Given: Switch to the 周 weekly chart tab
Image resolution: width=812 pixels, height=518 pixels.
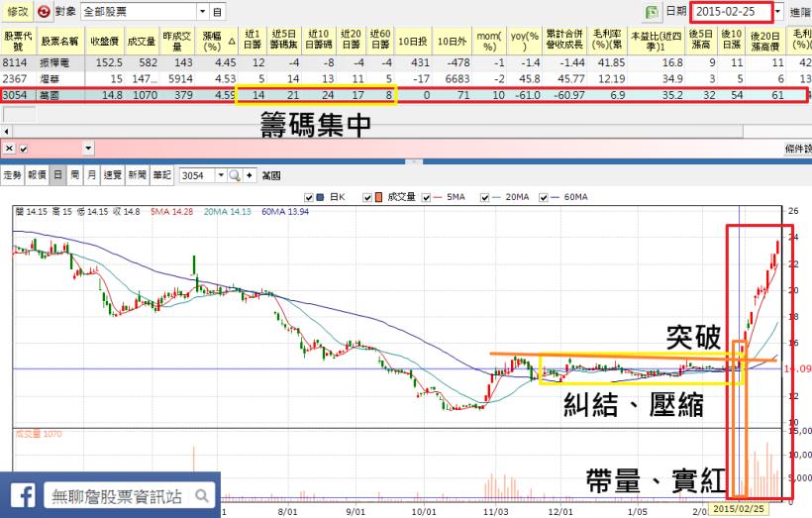Looking at the screenshot, I should point(74,174).
